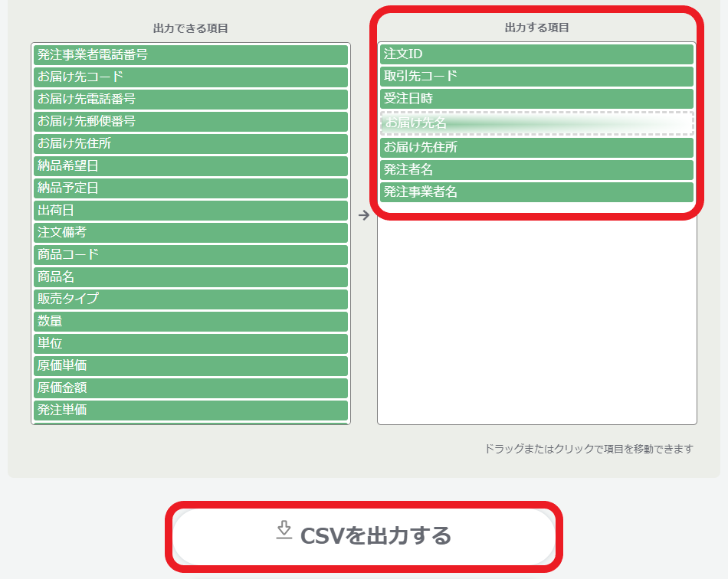Pick the 出荷日 item
The height and width of the screenshot is (579, 728).
[x=190, y=211]
